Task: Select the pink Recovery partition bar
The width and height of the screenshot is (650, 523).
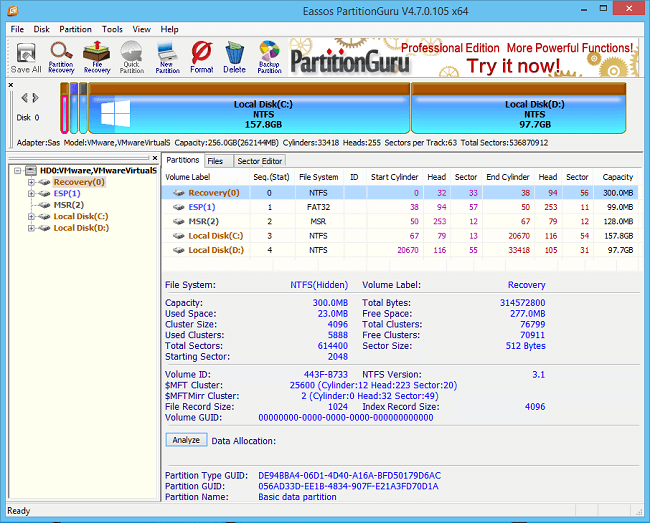Action: [64, 109]
